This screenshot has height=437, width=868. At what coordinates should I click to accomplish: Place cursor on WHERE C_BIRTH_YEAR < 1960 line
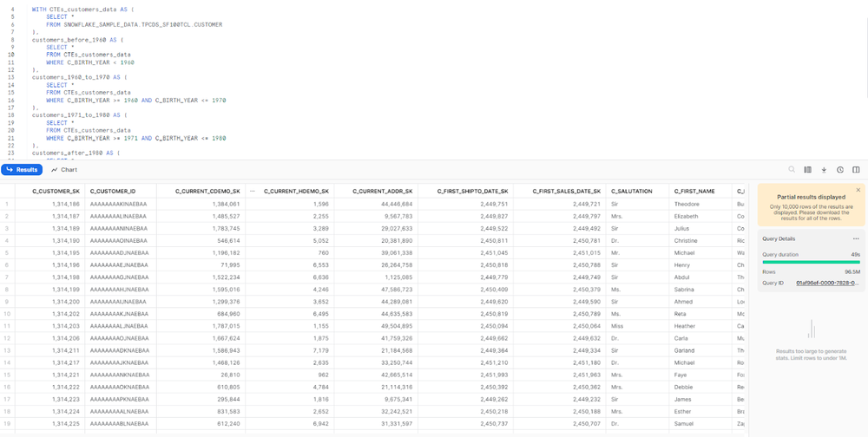click(x=90, y=62)
